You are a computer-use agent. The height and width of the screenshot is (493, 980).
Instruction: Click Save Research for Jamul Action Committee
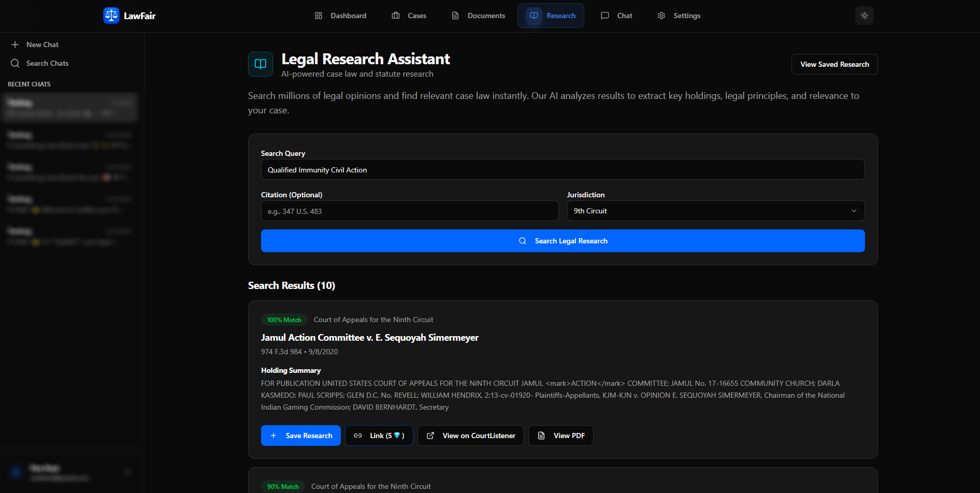(x=301, y=436)
